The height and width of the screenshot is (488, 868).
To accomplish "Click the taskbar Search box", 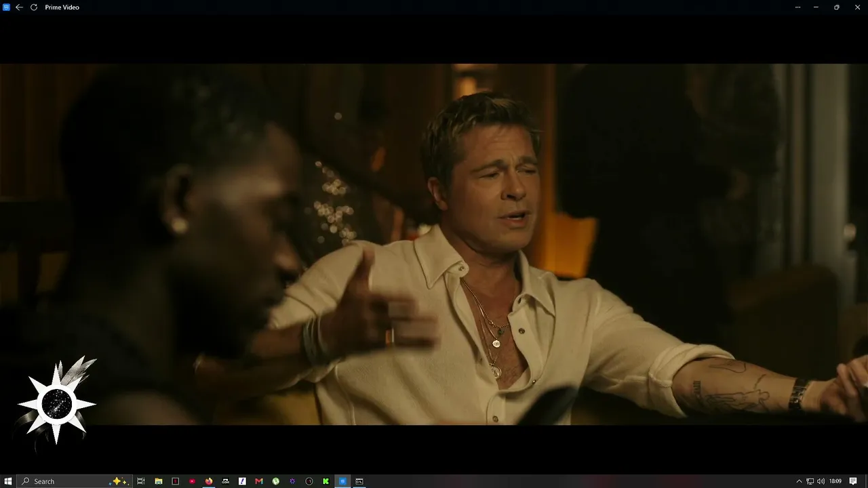I will pyautogui.click(x=75, y=481).
